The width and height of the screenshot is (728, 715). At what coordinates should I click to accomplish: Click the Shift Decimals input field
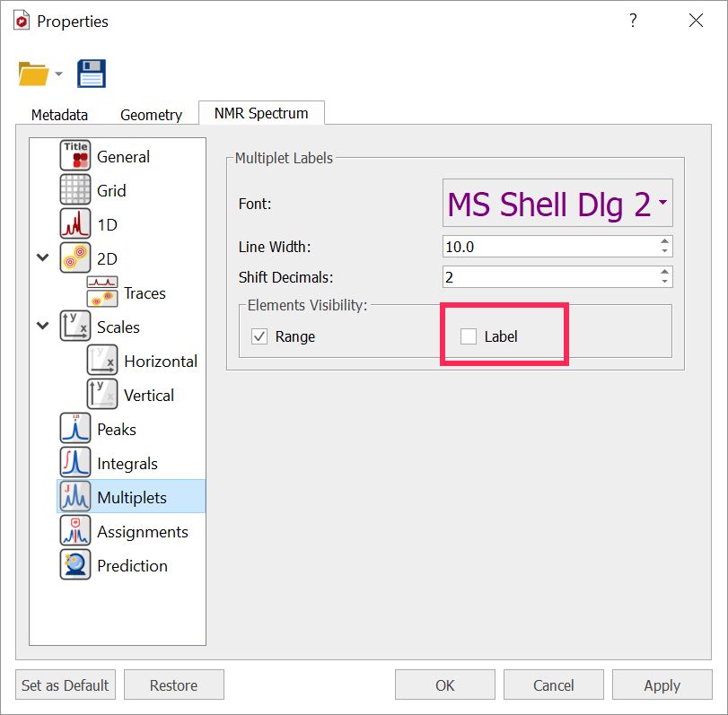pos(549,276)
